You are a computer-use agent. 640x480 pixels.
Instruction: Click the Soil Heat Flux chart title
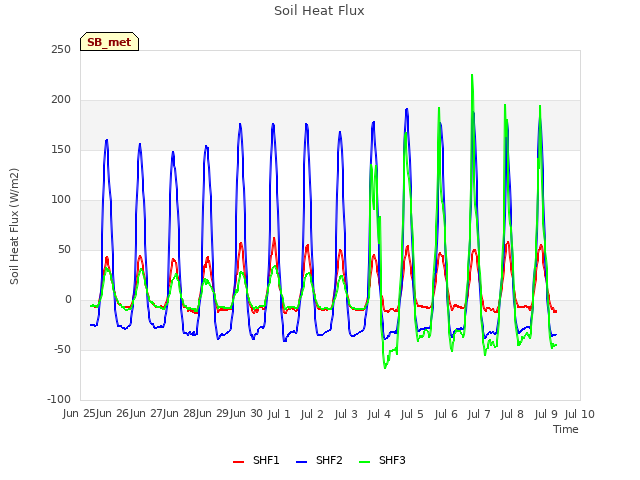coord(319,11)
